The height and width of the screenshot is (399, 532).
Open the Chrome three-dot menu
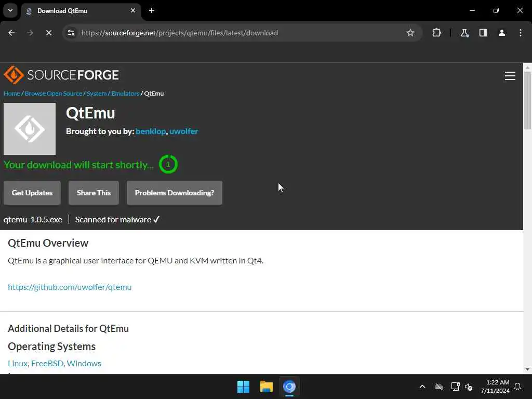point(521,33)
